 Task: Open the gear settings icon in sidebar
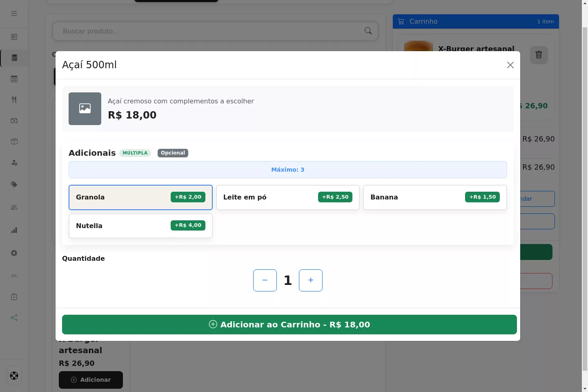(14, 253)
